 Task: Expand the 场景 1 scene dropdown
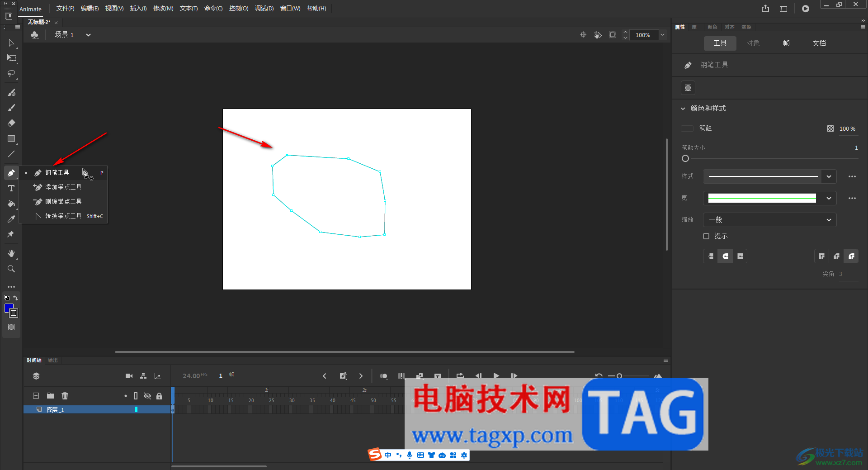click(x=88, y=35)
